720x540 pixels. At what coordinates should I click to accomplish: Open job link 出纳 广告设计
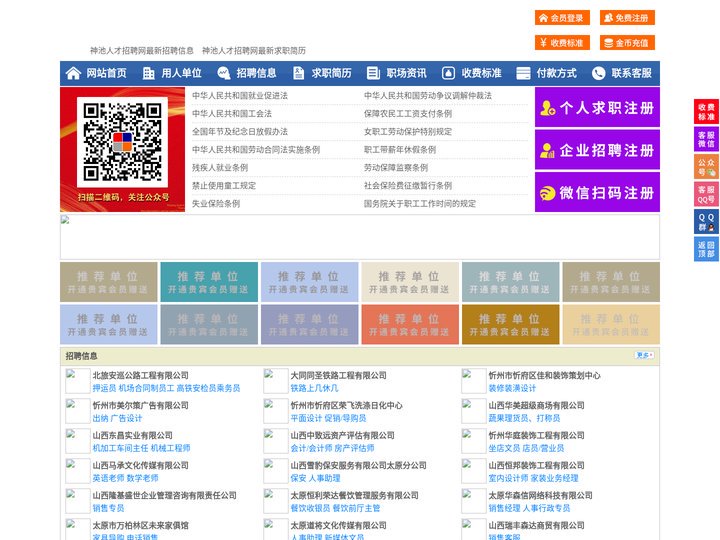click(117, 418)
